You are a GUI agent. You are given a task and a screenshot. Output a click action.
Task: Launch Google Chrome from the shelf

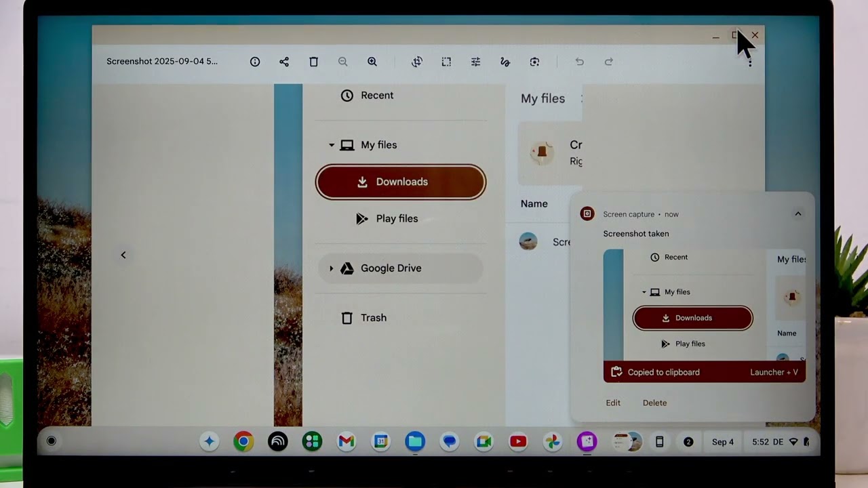pyautogui.click(x=243, y=442)
